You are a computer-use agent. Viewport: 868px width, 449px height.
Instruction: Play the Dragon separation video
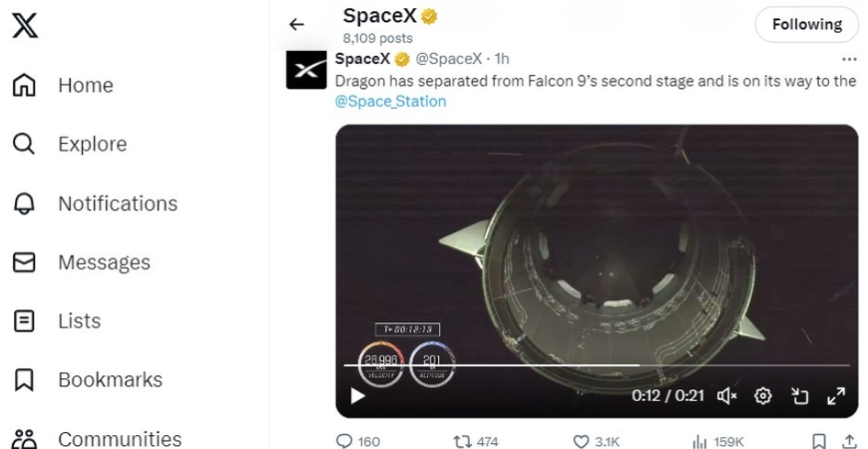(x=357, y=396)
